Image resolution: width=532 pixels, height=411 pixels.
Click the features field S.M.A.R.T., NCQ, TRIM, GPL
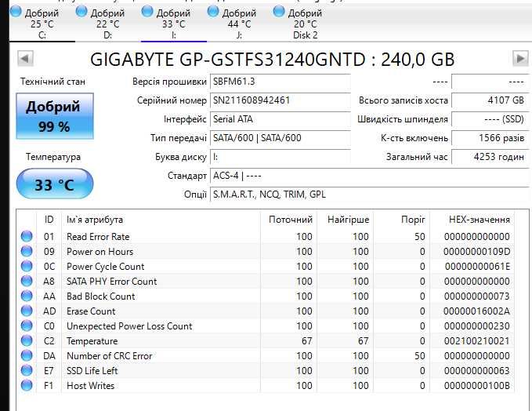tap(370, 195)
